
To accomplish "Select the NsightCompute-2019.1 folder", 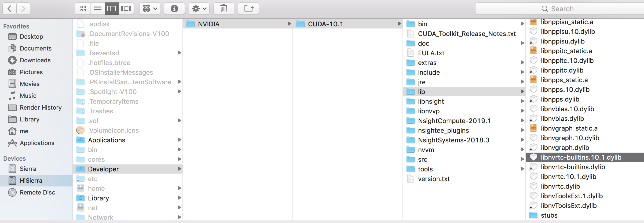I will (454, 121).
